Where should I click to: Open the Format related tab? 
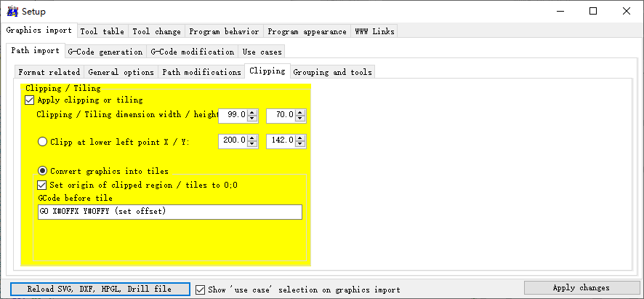tap(49, 72)
